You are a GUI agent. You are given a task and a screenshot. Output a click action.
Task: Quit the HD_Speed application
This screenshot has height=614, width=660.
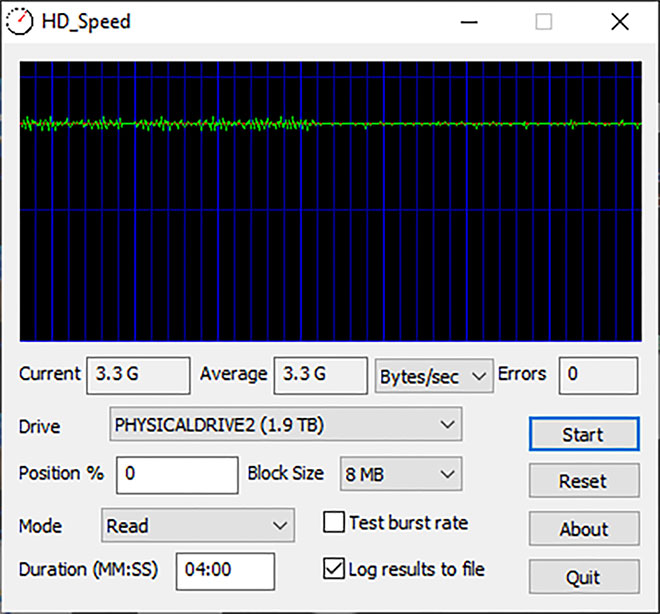pyautogui.click(x=584, y=577)
